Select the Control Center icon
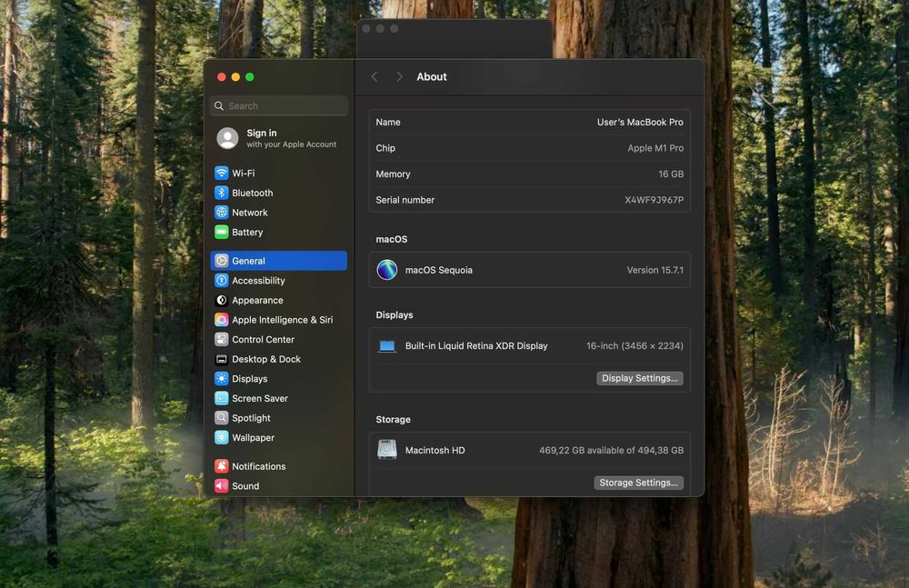 click(x=222, y=340)
